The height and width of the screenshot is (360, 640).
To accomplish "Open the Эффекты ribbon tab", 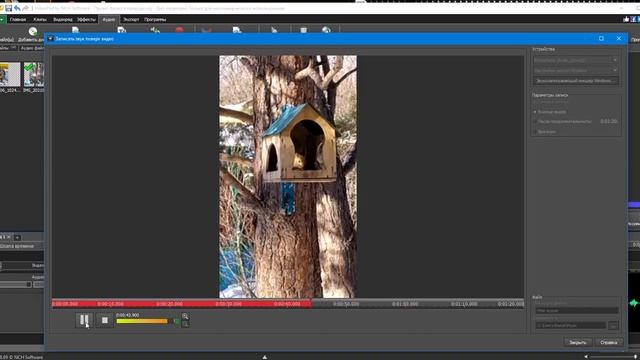I will tap(86, 19).
